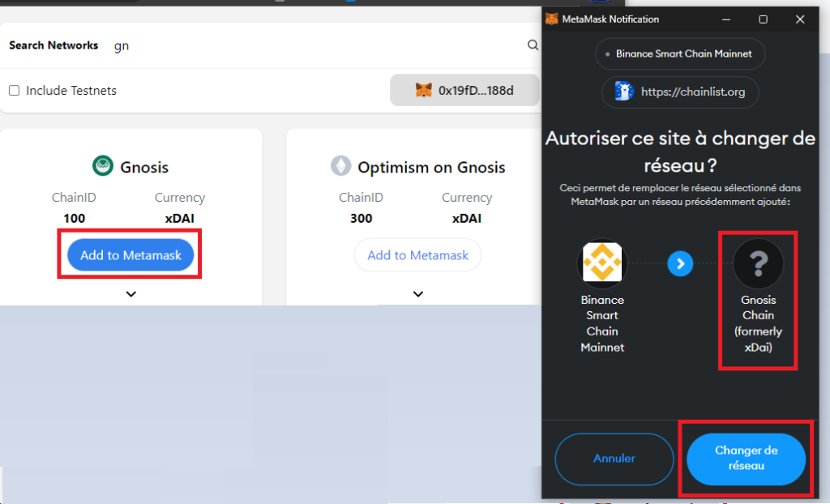Image resolution: width=830 pixels, height=504 pixels.
Task: Close the MetaMask Notification window
Action: point(800,19)
